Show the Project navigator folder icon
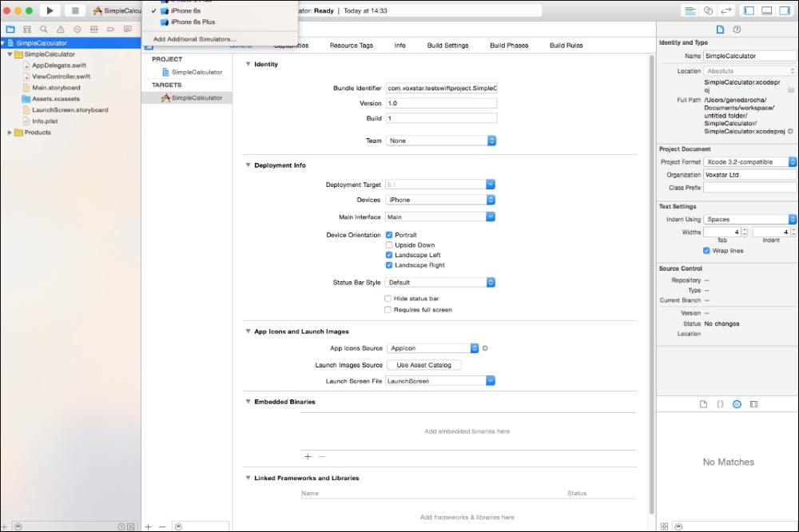The width and height of the screenshot is (799, 532). point(10,29)
